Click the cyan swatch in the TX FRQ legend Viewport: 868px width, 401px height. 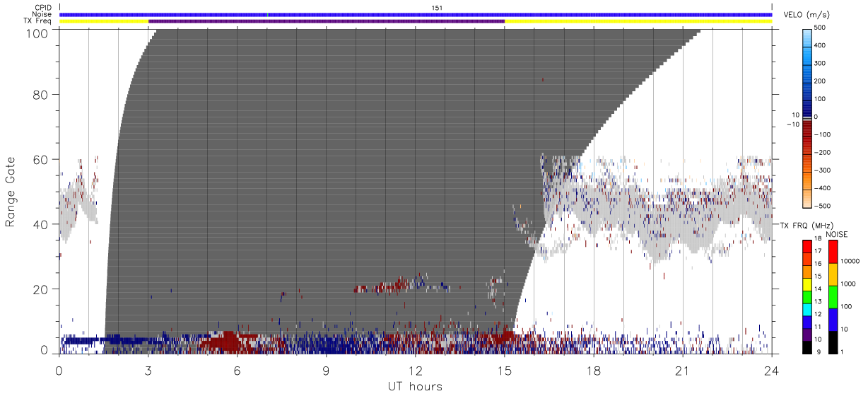pos(807,309)
